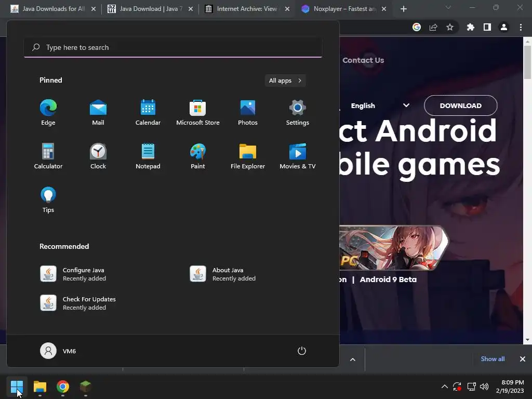Expand the All apps list
Image resolution: width=532 pixels, height=399 pixels.
[285, 81]
